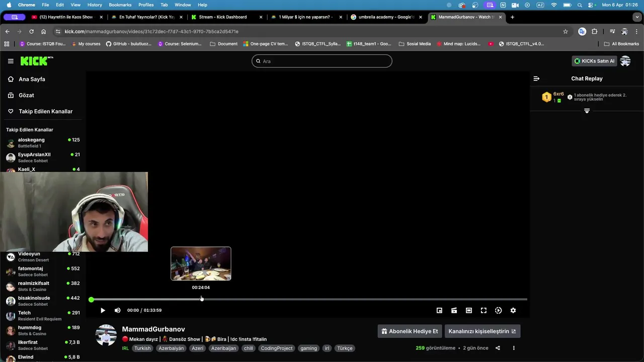
Task: Expand Chrome tab search chevron
Action: click(x=637, y=17)
